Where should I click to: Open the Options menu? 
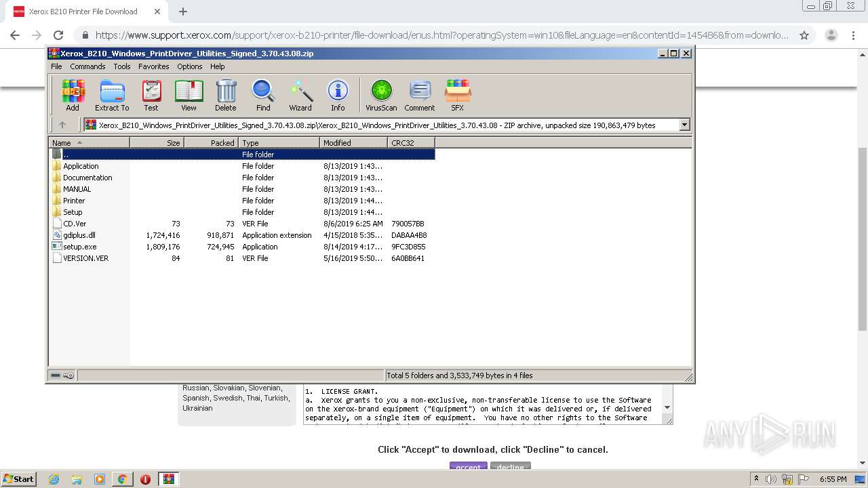[190, 66]
